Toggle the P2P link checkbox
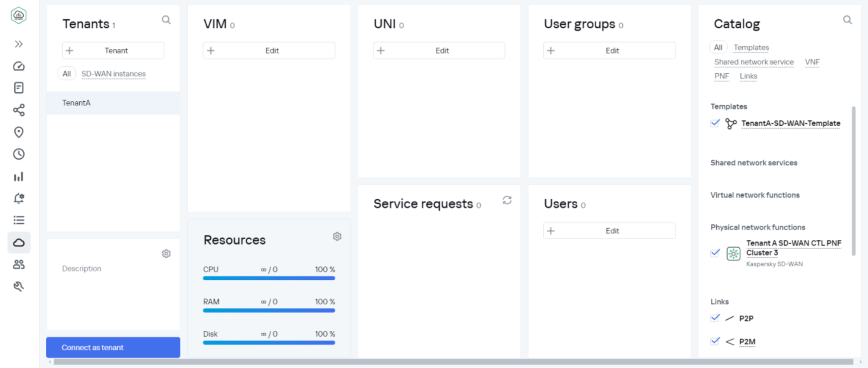Screen dimensions: 868x368 [x=715, y=318]
